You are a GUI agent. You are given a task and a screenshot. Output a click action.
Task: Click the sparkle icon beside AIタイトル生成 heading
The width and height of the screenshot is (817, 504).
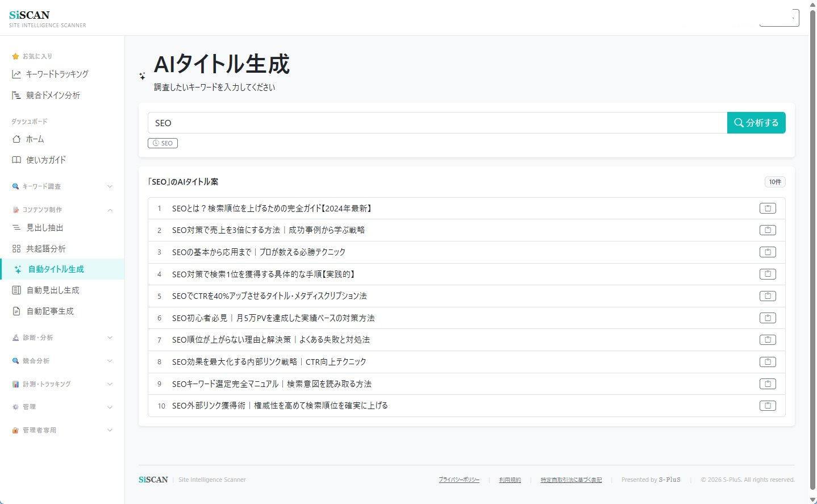pyautogui.click(x=142, y=76)
